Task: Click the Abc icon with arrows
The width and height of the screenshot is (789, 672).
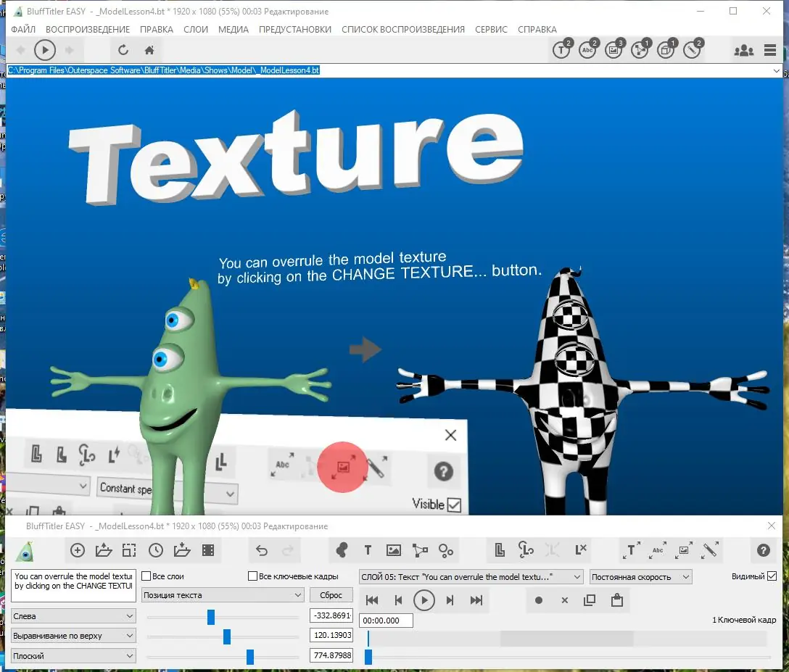Action: [658, 549]
